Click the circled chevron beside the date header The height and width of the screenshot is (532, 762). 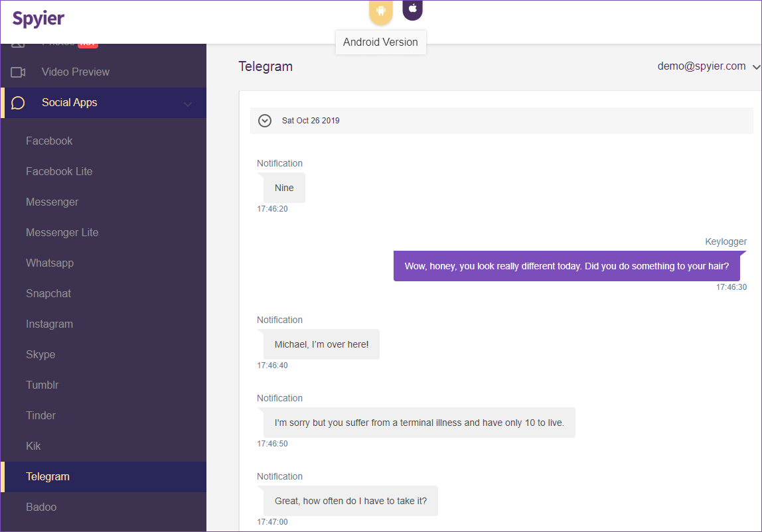coord(265,120)
